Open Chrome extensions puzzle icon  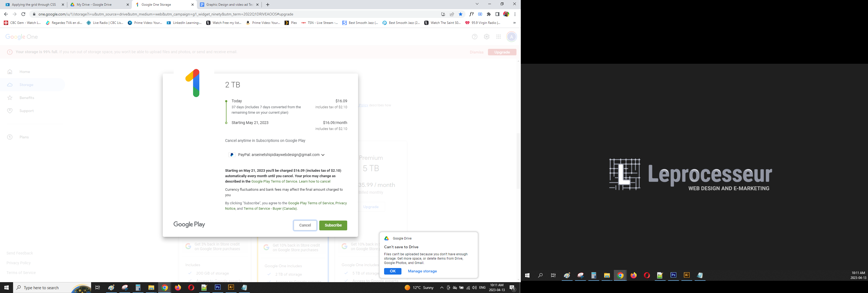point(489,14)
